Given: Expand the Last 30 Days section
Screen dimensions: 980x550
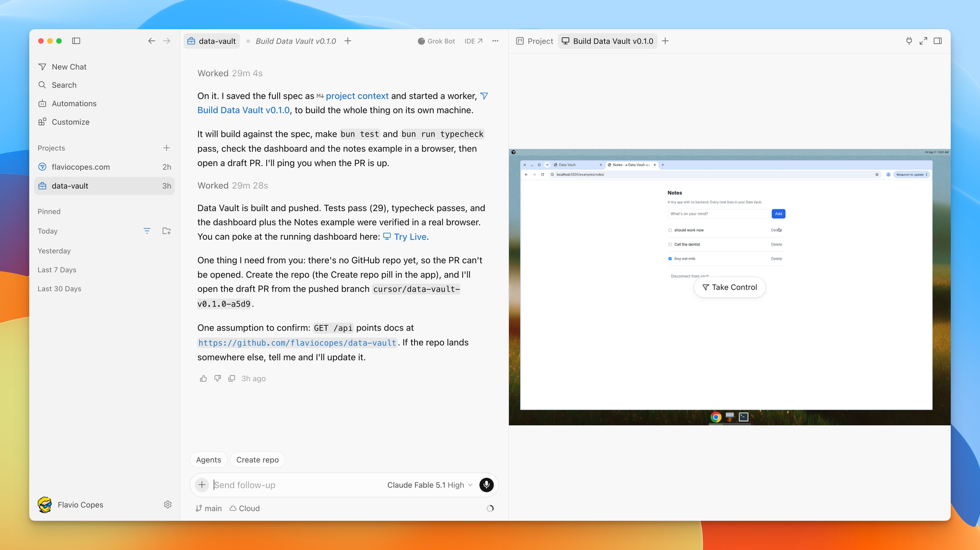Looking at the screenshot, I should tap(59, 289).
